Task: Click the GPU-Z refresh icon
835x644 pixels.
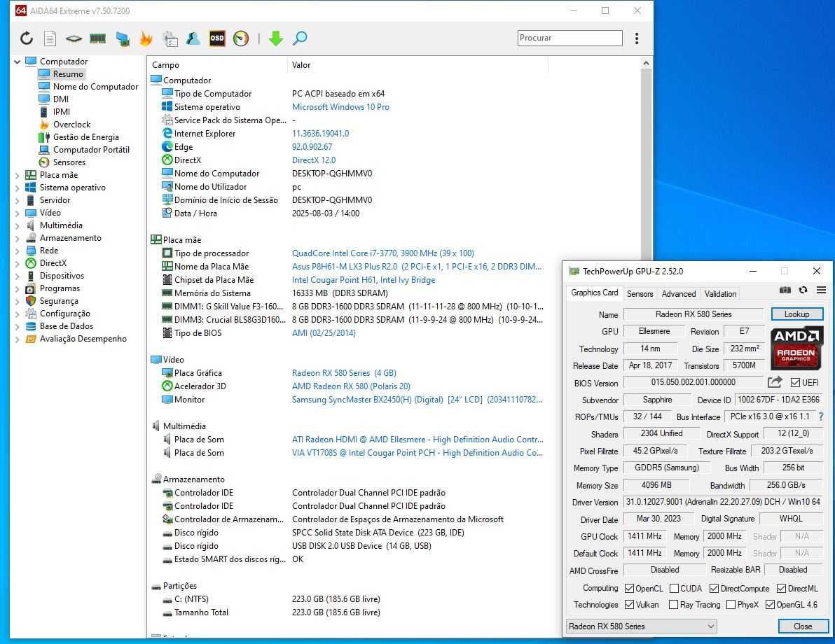Action: coord(803,290)
